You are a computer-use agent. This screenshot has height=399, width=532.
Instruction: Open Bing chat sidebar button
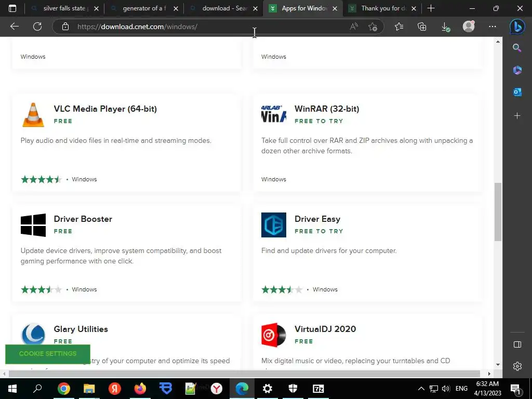[x=517, y=26]
